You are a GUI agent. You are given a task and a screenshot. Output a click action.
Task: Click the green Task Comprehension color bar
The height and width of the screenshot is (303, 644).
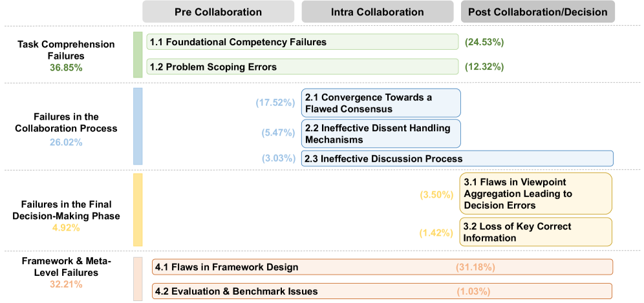coord(137,54)
